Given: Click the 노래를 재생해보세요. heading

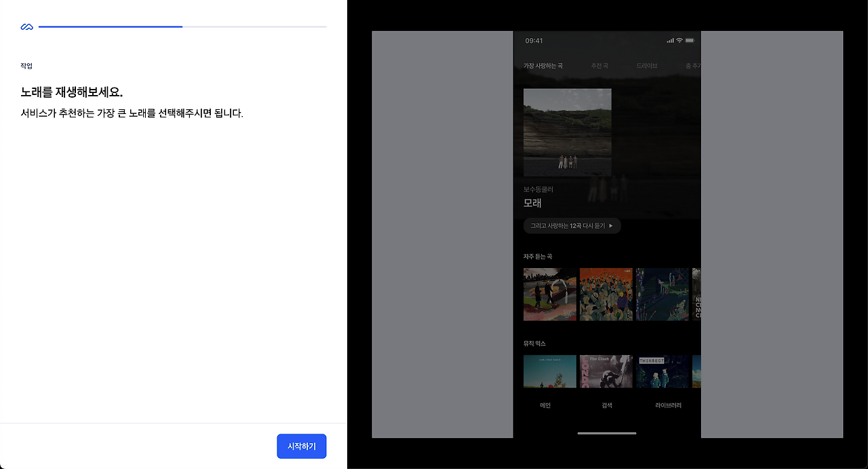Looking at the screenshot, I should (72, 92).
